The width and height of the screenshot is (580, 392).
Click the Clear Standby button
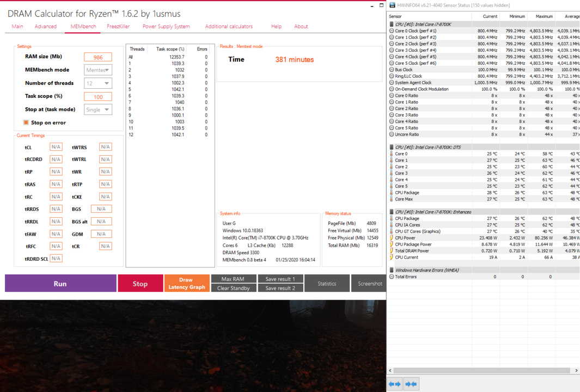point(233,288)
